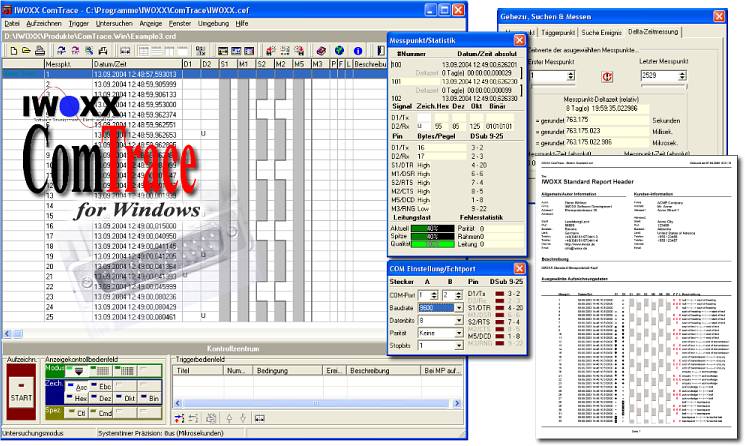
Task: Click the D1/Tx red pin indicator
Action: pos(499,294)
